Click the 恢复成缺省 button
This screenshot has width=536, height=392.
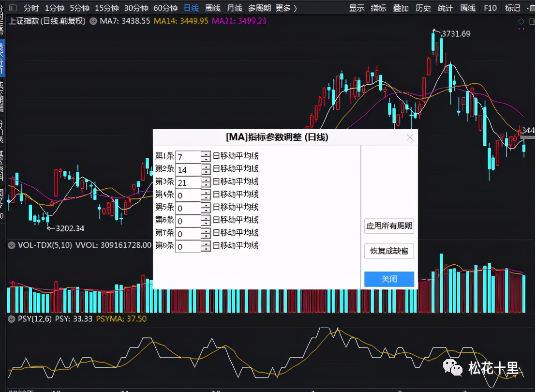click(x=389, y=251)
